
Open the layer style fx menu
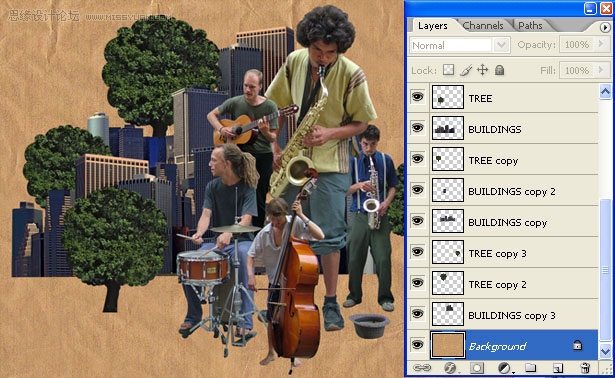click(x=450, y=368)
